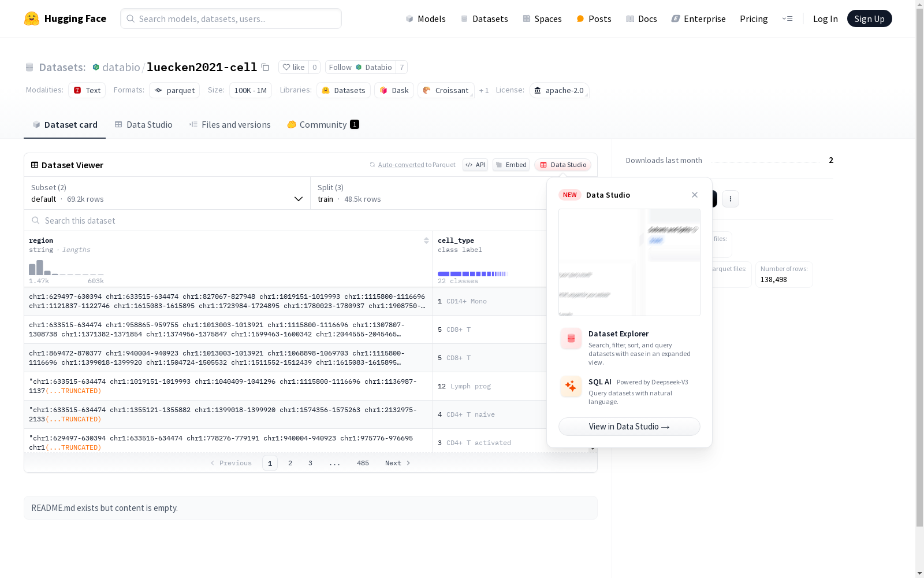Click the Dataset Explorer icon
924x578 pixels.
point(571,339)
